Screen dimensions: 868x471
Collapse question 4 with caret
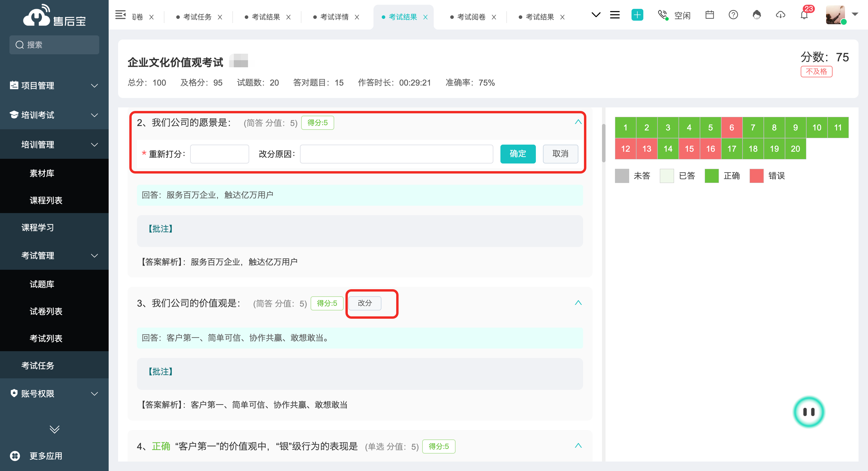pos(578,446)
